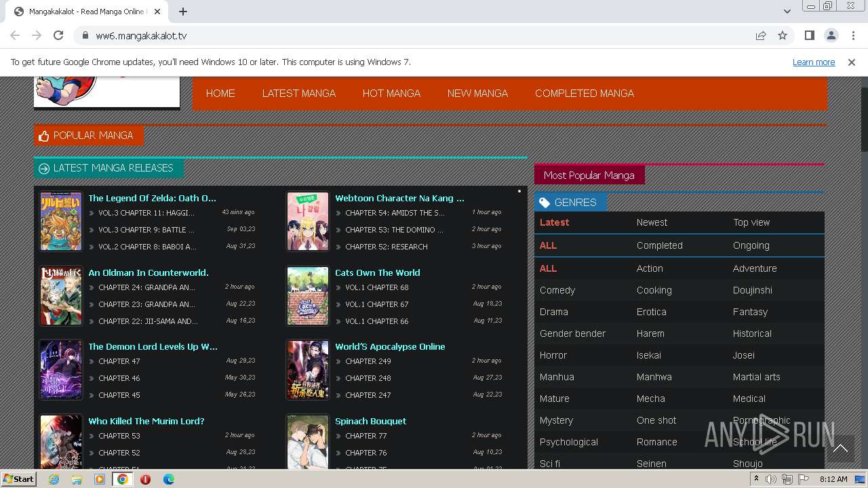Go to HOME in navigation menu
868x488 pixels.
pyautogui.click(x=220, y=94)
